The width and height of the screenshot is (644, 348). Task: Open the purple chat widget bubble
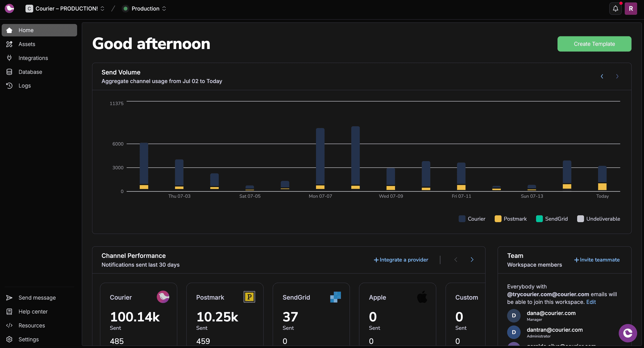point(628,333)
